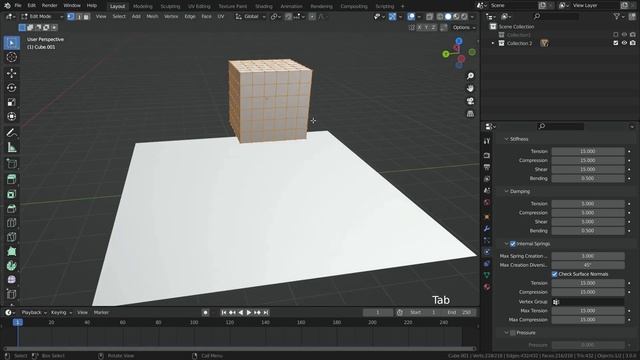Toggle the camera view icon
640x360 pixels.
click(470, 101)
